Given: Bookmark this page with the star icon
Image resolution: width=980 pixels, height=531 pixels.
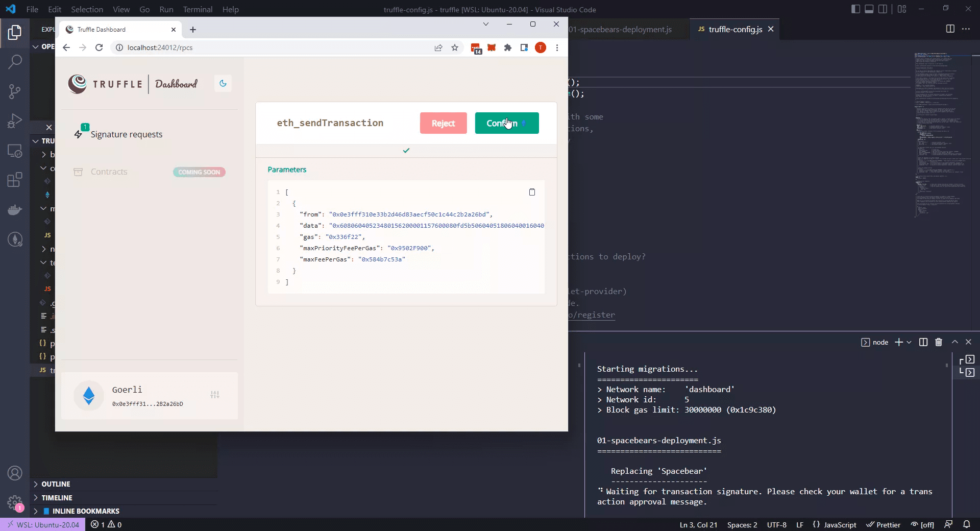Looking at the screenshot, I should pos(455,47).
